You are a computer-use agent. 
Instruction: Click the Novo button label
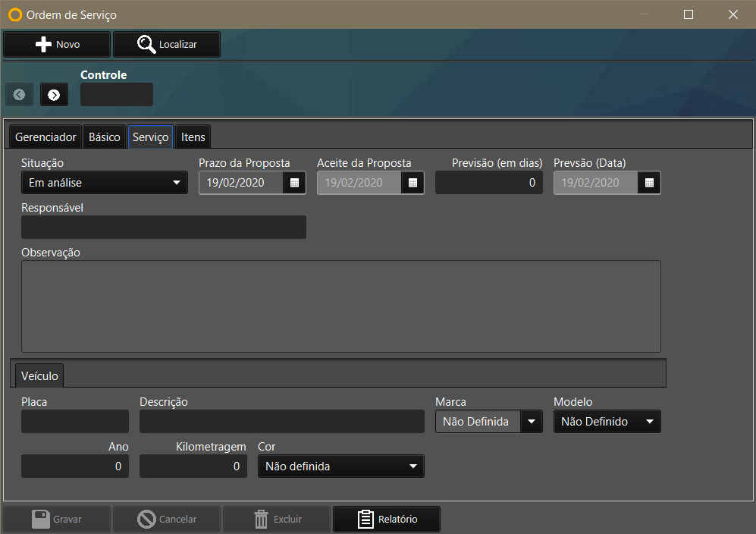point(68,45)
